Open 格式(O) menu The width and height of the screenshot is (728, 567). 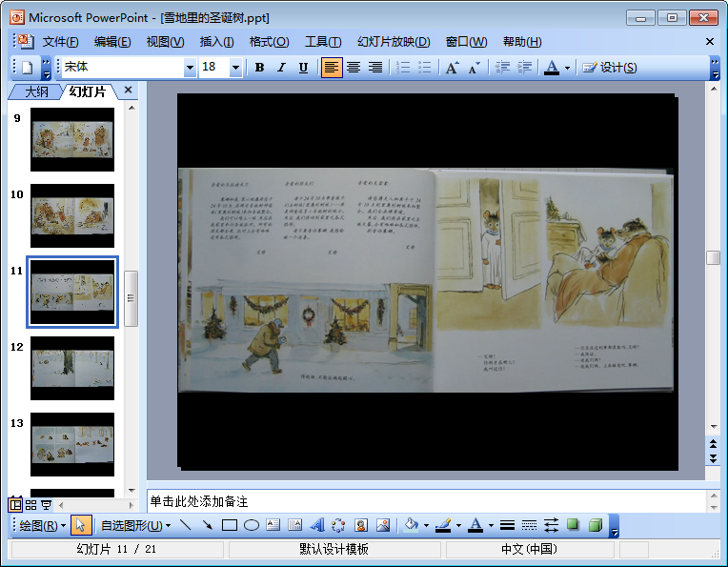point(269,42)
